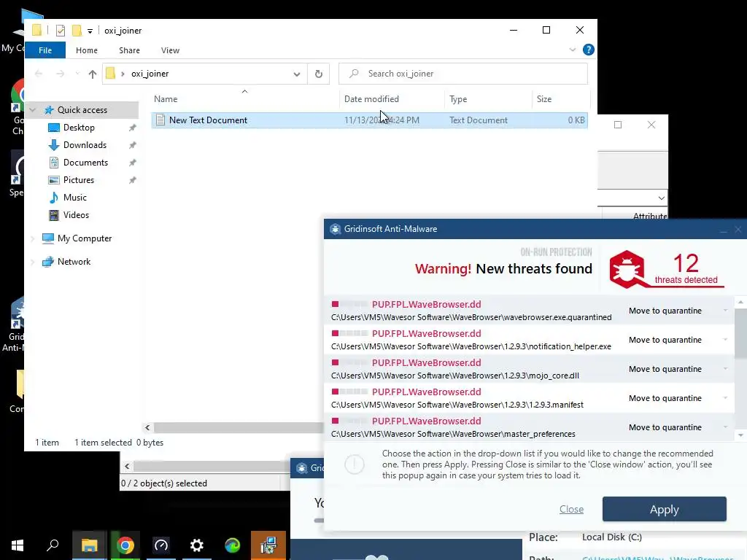
Task: Click Apply in Gridinsoft Anti-Malware popup
Action: pos(664,509)
